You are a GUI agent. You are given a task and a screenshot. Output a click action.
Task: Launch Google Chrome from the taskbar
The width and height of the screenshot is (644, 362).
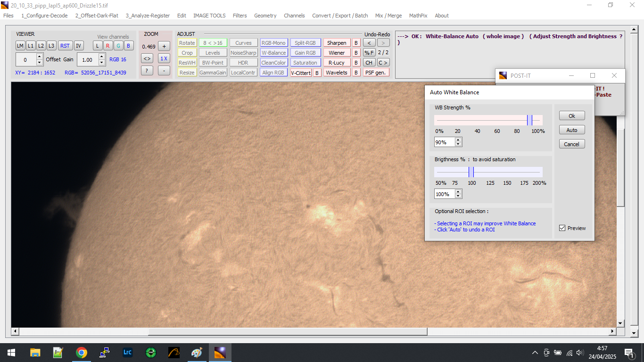point(82,353)
